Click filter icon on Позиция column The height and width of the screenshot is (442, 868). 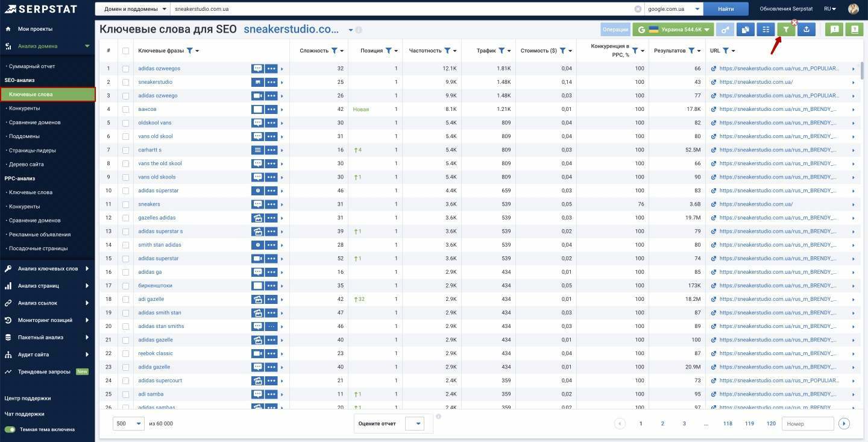click(x=389, y=51)
